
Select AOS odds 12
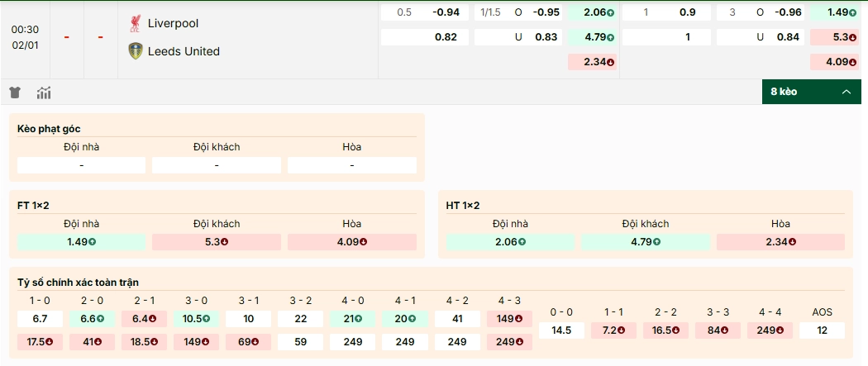click(x=822, y=330)
